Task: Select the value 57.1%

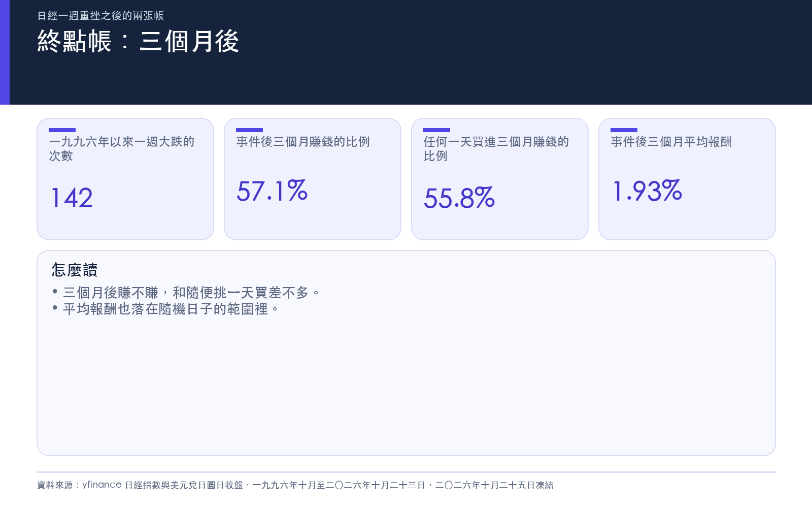Action: (272, 191)
